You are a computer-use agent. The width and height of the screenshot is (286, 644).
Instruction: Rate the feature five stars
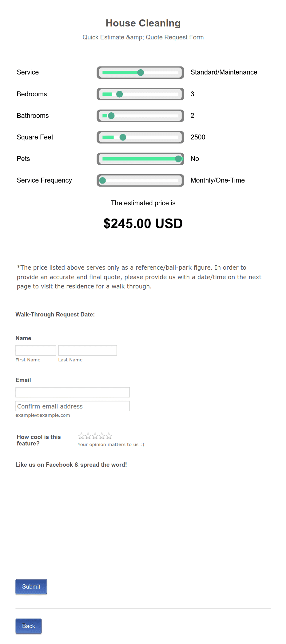(109, 436)
